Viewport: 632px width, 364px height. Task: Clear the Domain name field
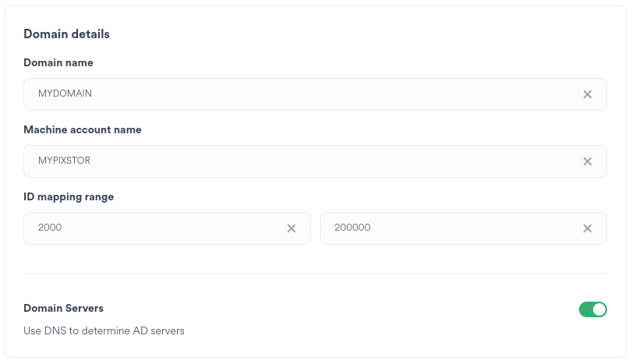click(588, 94)
